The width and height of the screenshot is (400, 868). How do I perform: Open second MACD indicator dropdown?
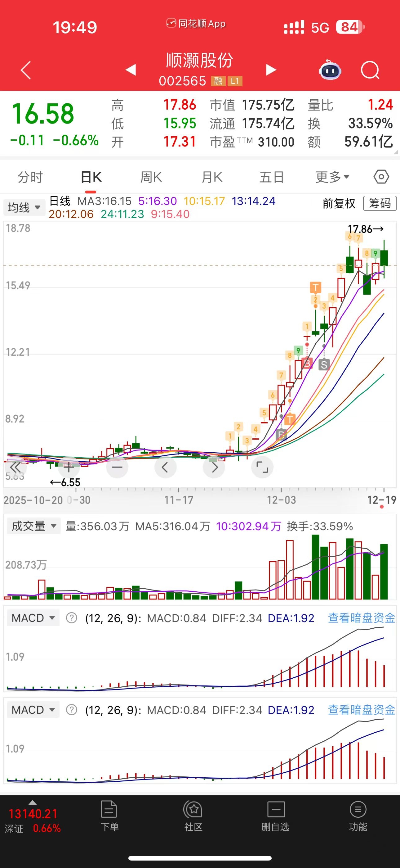point(33,710)
